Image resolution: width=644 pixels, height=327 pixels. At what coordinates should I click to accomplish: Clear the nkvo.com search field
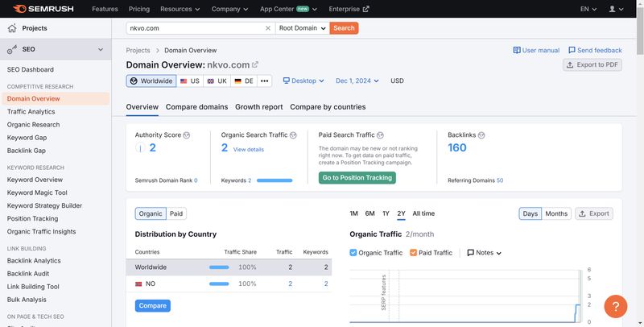[x=268, y=28]
